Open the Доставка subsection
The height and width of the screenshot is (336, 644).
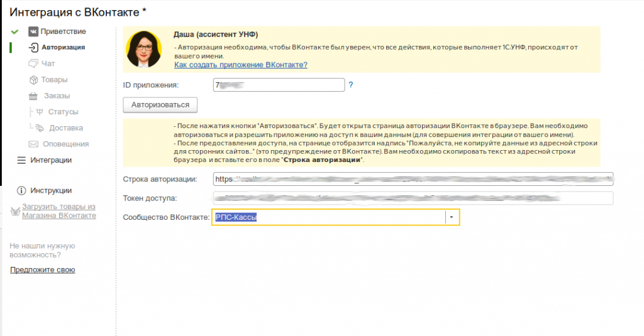coord(66,128)
